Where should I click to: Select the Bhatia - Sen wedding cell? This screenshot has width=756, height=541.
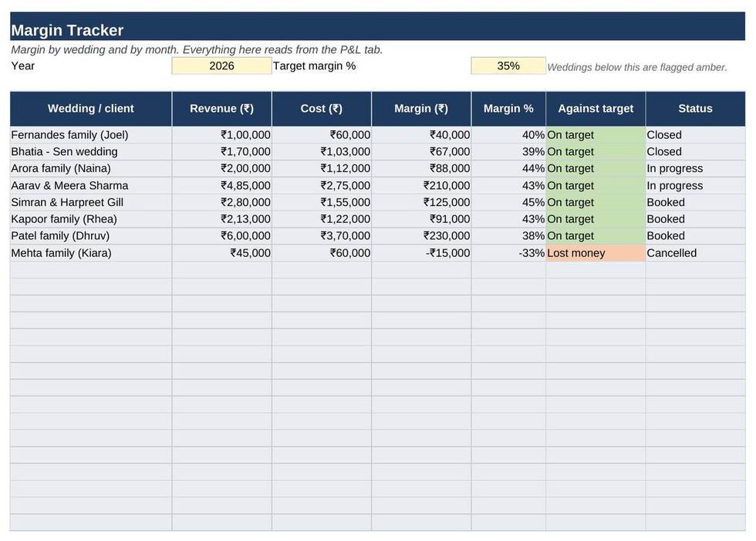coord(91,152)
